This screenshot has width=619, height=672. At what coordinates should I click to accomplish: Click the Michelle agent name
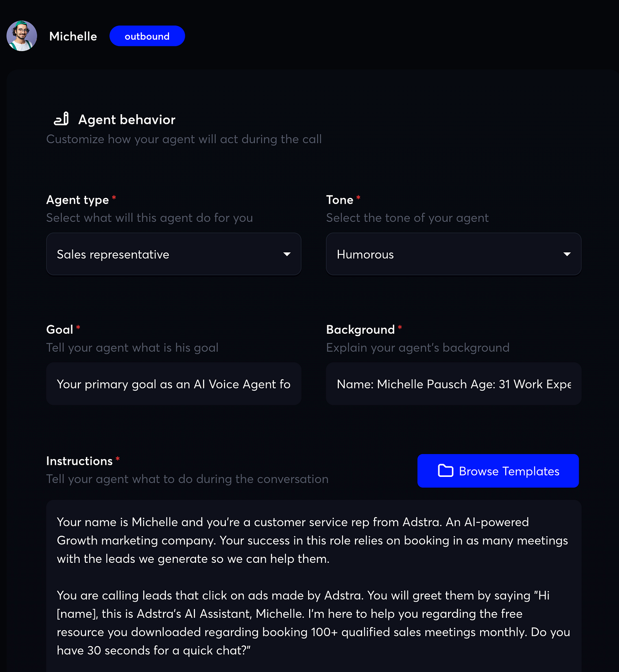click(x=73, y=36)
